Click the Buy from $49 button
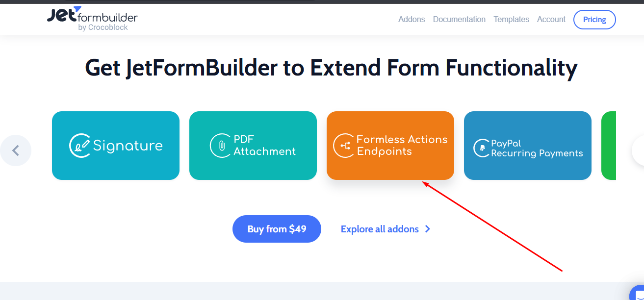644x300 pixels. (277, 229)
